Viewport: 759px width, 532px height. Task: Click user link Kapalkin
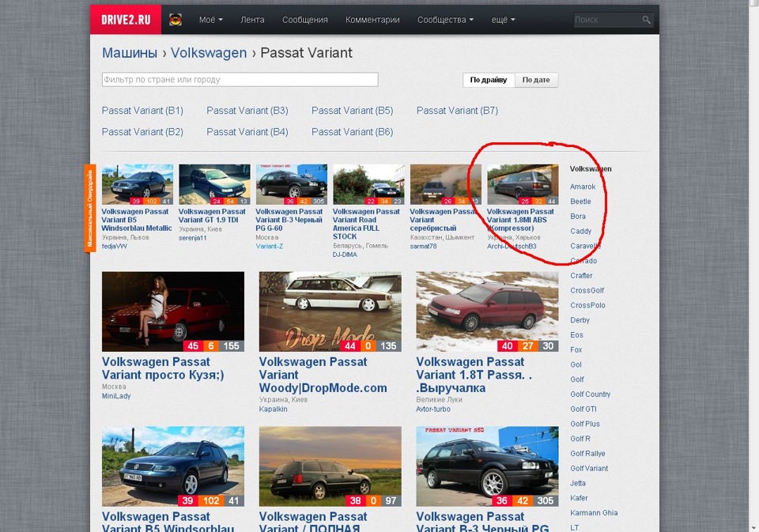point(273,409)
